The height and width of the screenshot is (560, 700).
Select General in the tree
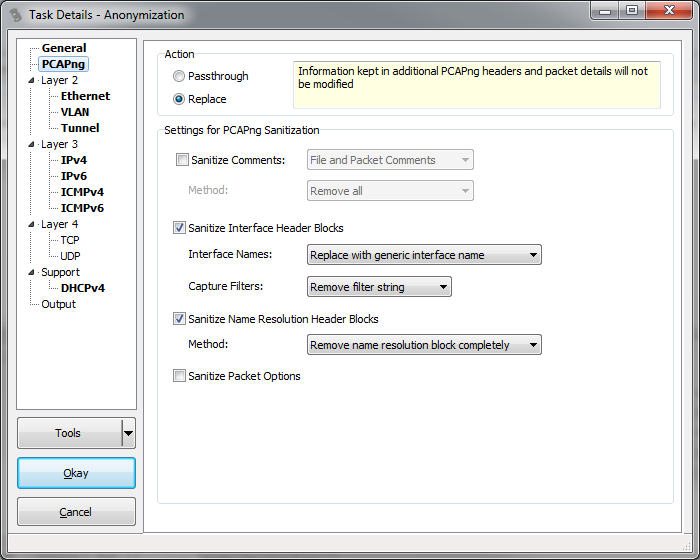pos(64,48)
